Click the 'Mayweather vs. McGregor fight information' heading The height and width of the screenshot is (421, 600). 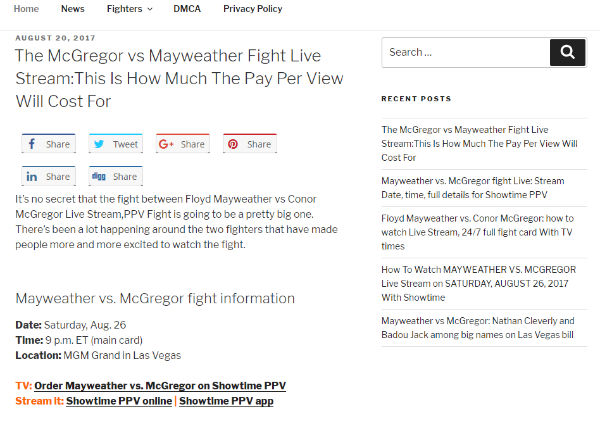coord(155,298)
